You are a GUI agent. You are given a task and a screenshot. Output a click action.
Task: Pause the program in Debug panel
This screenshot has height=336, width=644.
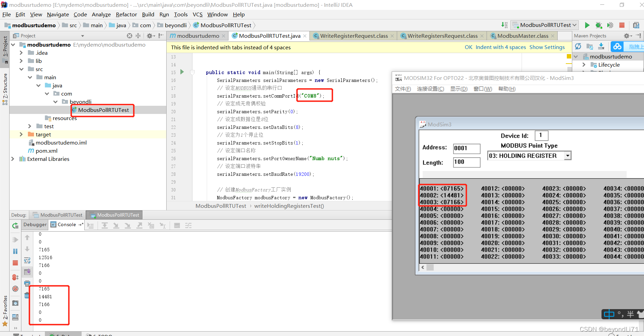(15, 251)
